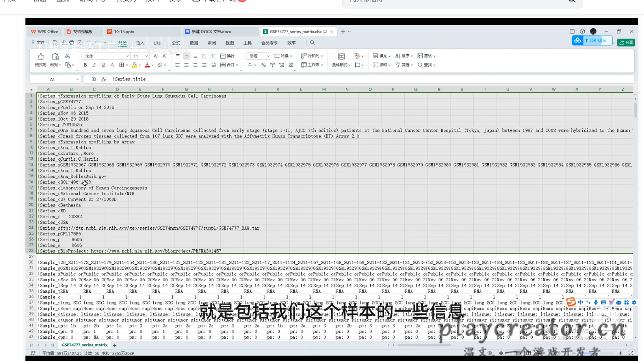
Task: Click the search magnifier in menu bar
Action: [312, 43]
